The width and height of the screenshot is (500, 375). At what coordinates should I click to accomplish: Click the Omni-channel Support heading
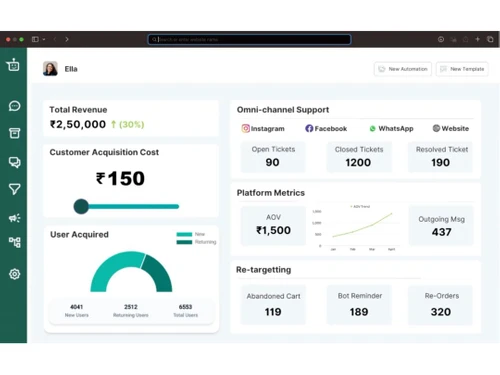(283, 110)
